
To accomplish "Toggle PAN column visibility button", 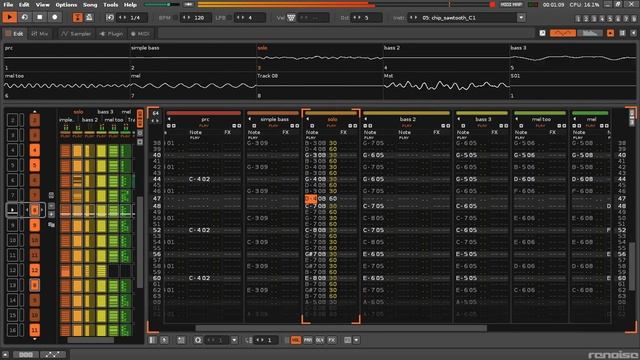I will [308, 340].
